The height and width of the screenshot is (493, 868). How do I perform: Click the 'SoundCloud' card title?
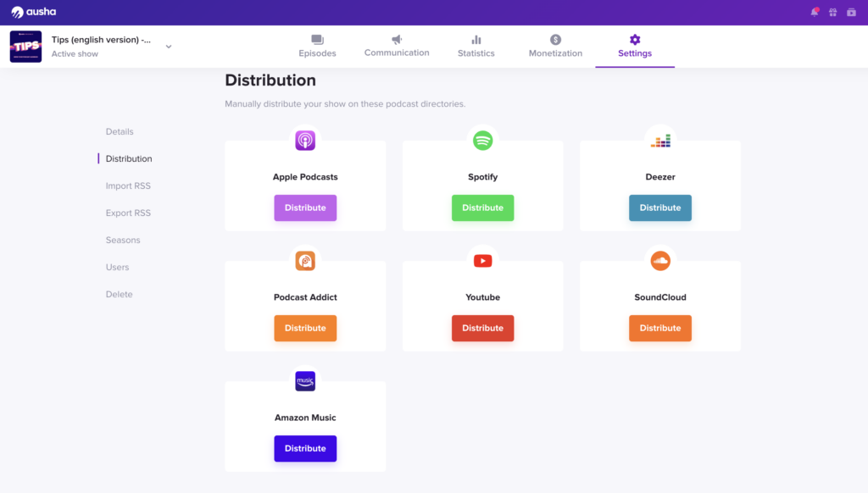[660, 297]
